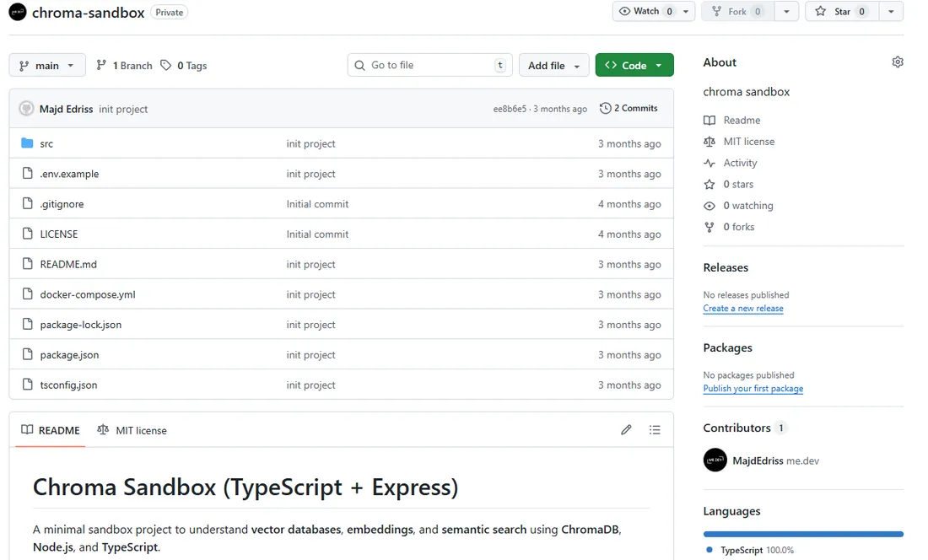This screenshot has width=928, height=560.
Task: Open the 2 Commits history link
Action: [x=629, y=108]
